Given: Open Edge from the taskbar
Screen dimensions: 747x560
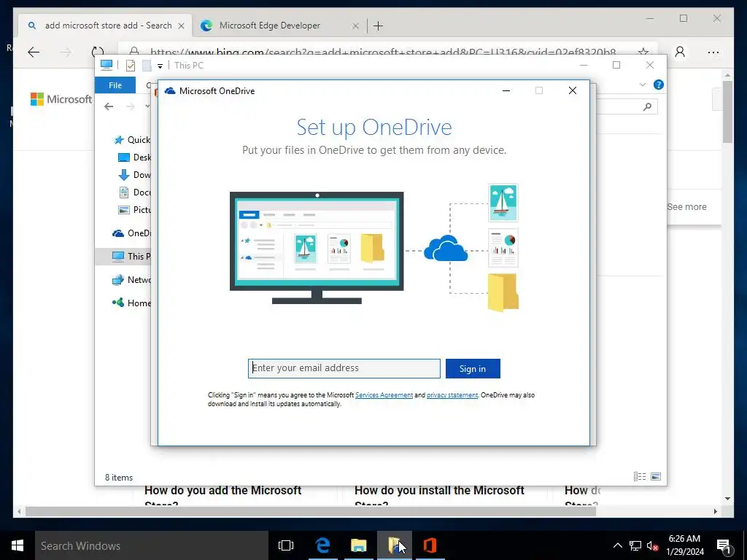Looking at the screenshot, I should click(323, 545).
